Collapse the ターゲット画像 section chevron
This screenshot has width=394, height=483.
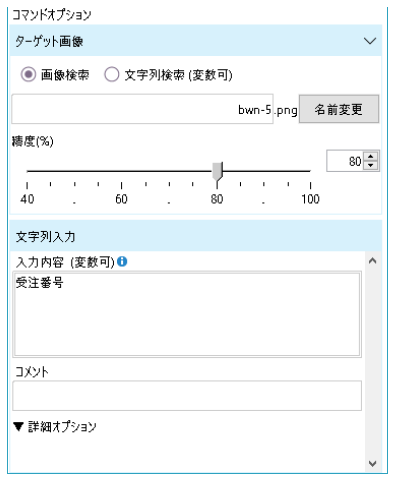click(x=370, y=41)
